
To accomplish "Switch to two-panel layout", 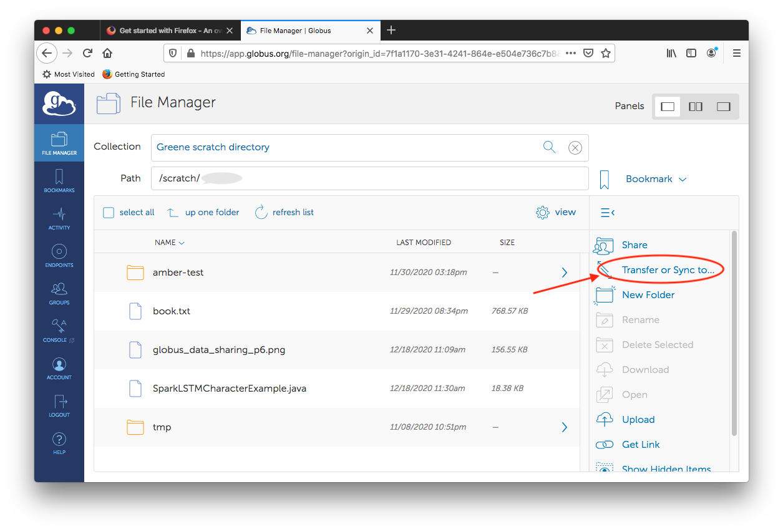I will pyautogui.click(x=695, y=107).
